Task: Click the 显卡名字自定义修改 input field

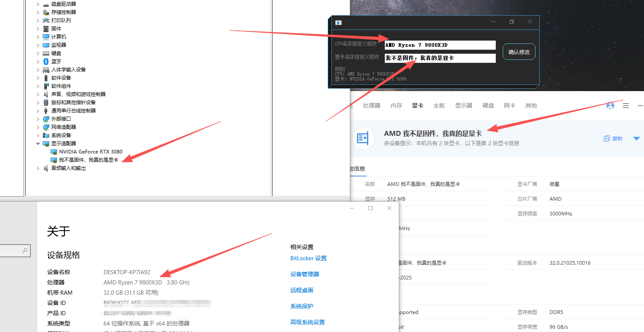Action: (x=440, y=58)
